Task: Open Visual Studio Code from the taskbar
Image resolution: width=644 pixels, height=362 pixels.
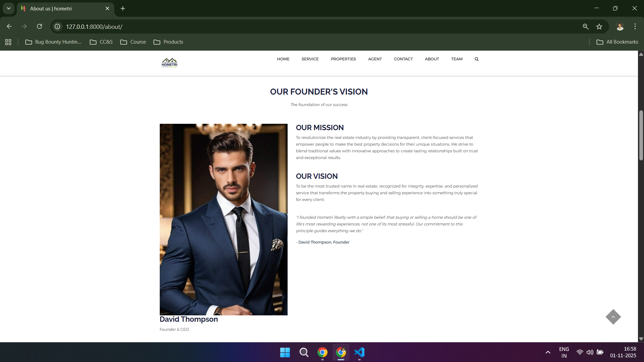Action: 359,352
